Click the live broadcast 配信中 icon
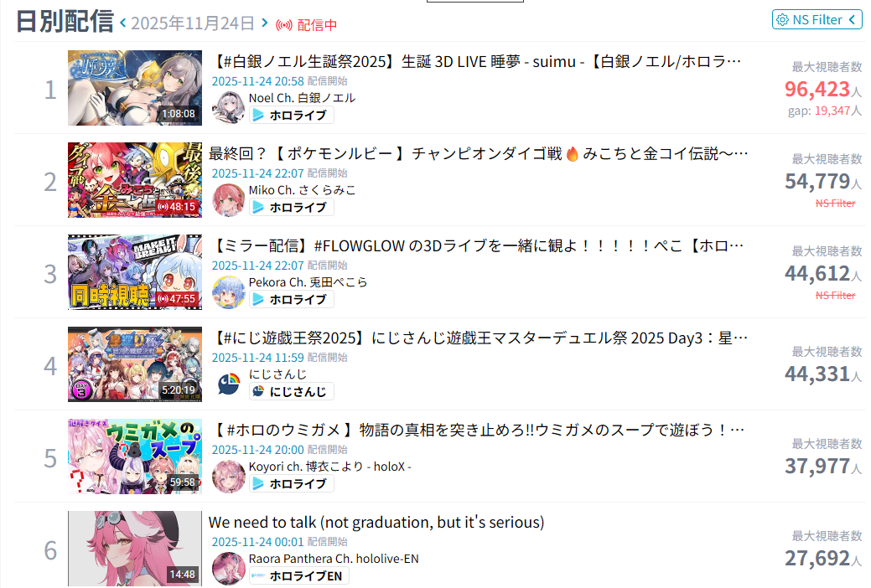This screenshot has height=588, width=871. [x=284, y=25]
